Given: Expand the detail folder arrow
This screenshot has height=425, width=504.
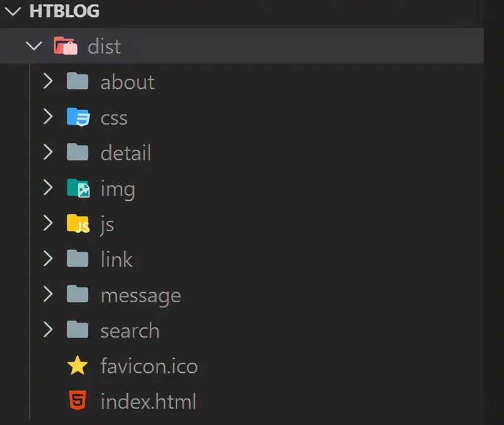Looking at the screenshot, I should [47, 152].
